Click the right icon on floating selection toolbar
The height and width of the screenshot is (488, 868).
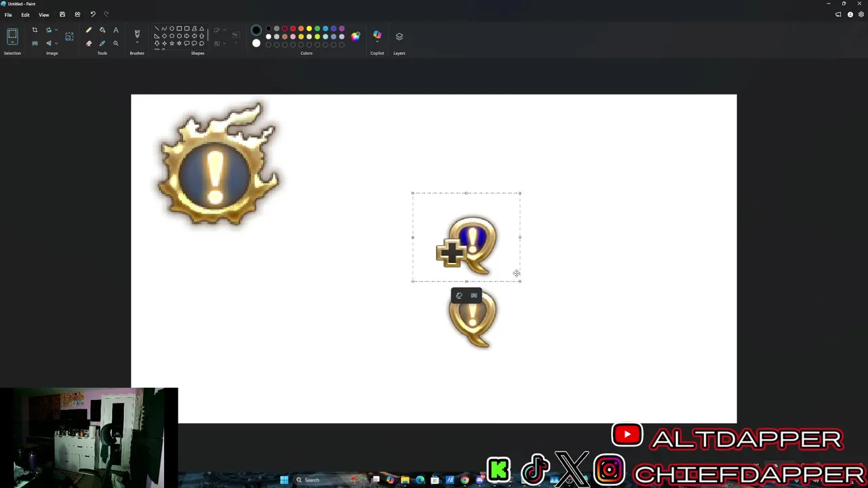point(474,296)
